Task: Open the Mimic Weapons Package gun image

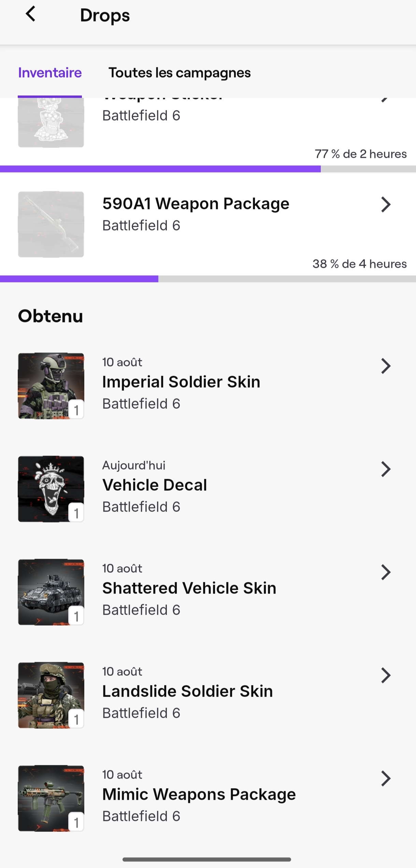Action: coord(51,798)
